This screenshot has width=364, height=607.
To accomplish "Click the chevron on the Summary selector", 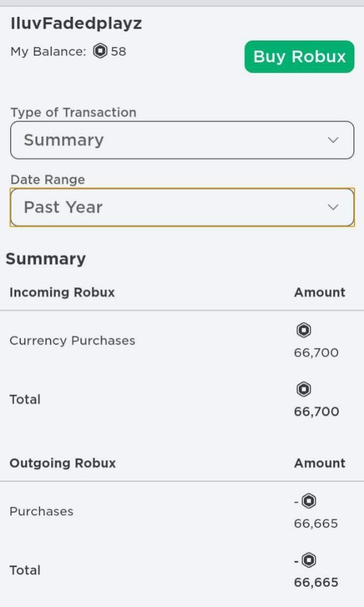I will click(333, 139).
